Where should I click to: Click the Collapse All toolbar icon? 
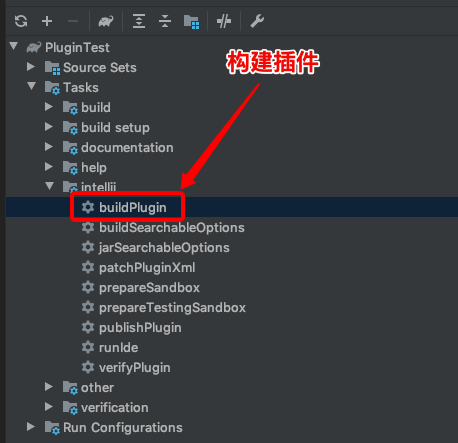[165, 21]
